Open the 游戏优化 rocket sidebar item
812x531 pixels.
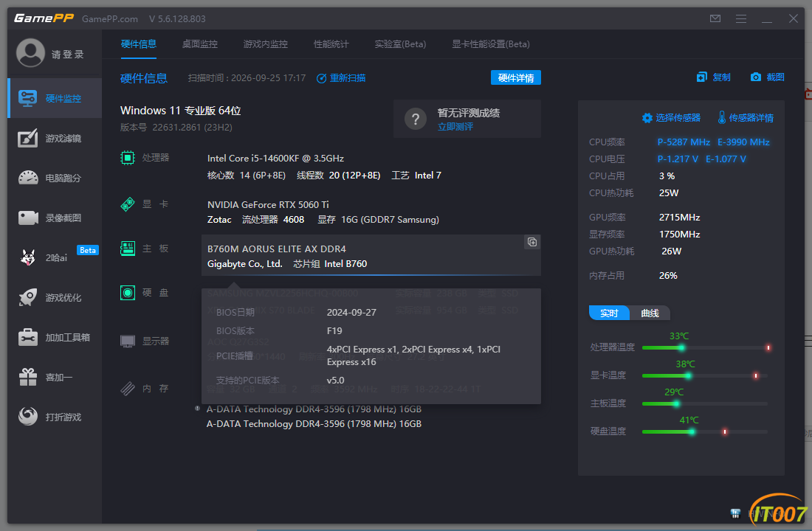pyautogui.click(x=55, y=298)
